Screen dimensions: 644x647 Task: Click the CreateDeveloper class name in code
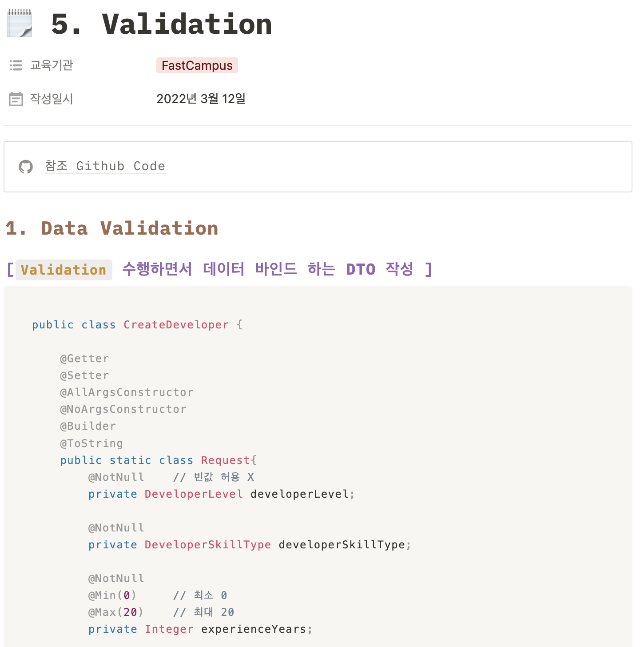coord(176,325)
